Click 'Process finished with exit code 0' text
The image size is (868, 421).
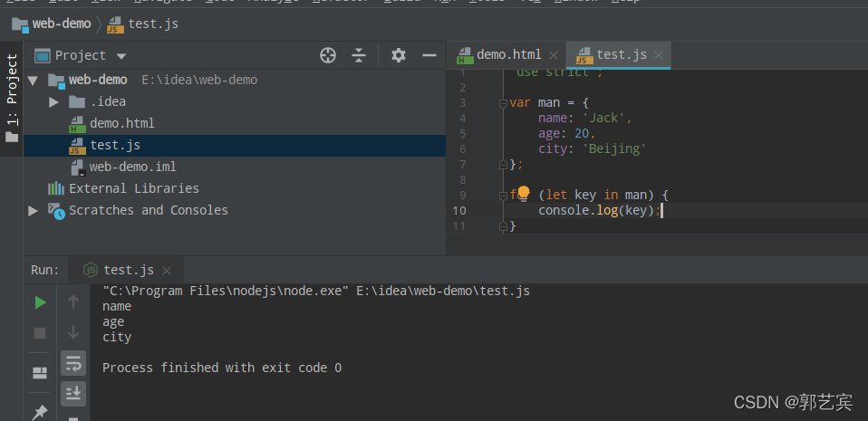pyautogui.click(x=222, y=368)
